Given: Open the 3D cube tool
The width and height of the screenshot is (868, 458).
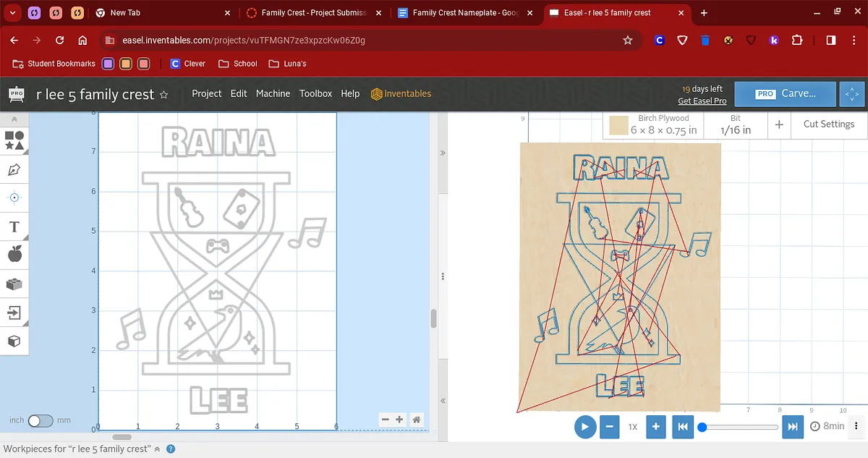Looking at the screenshot, I should pos(14,341).
